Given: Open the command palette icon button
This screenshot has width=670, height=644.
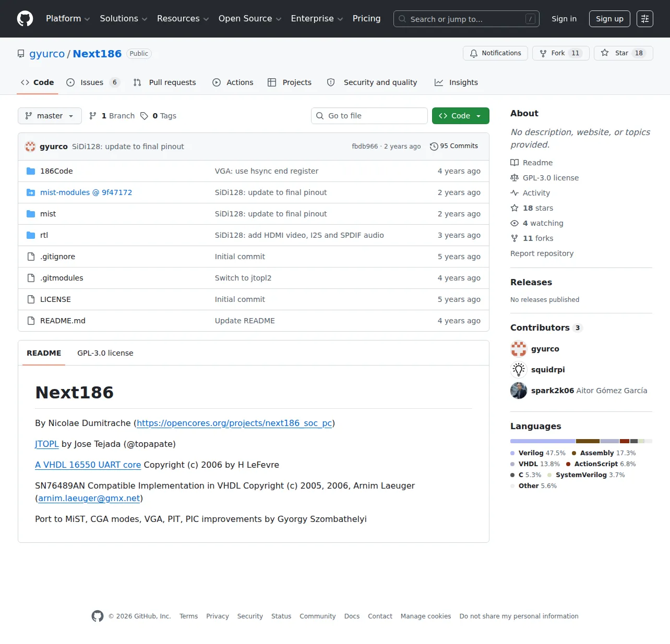Looking at the screenshot, I should click(x=645, y=19).
